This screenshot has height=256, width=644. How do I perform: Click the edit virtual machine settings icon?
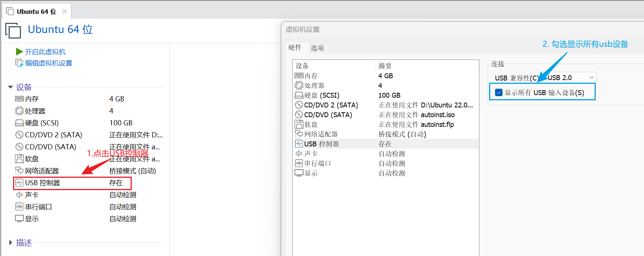(19, 63)
